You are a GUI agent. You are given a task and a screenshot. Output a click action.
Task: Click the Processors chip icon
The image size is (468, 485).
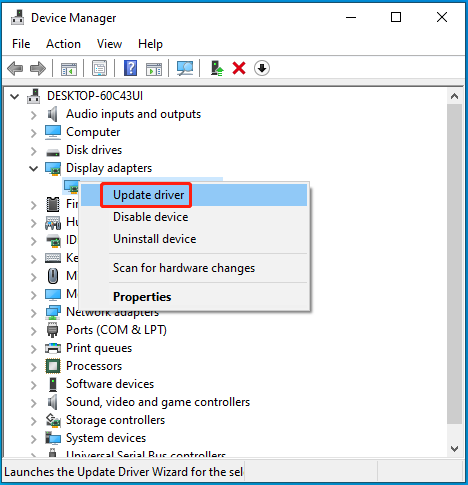[x=53, y=366]
